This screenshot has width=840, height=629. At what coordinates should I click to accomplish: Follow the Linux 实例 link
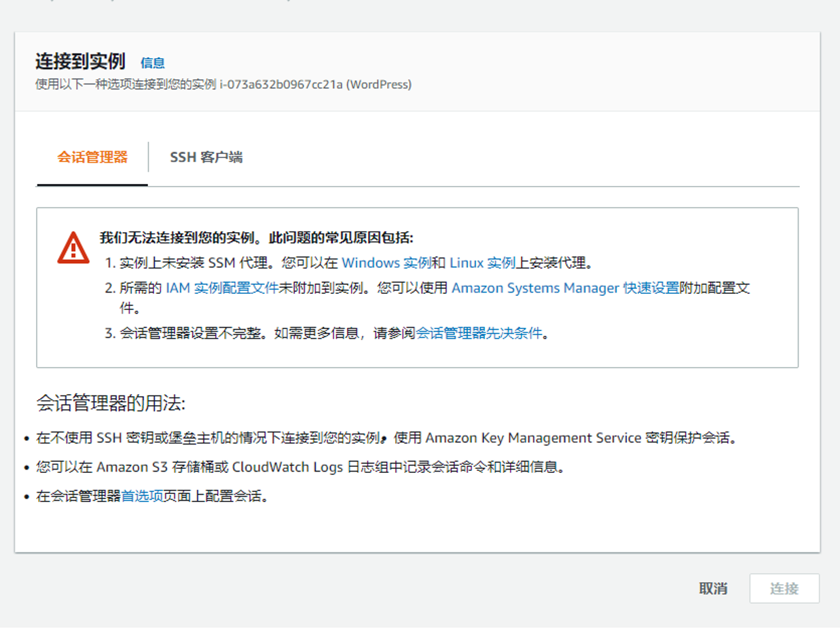(x=483, y=263)
